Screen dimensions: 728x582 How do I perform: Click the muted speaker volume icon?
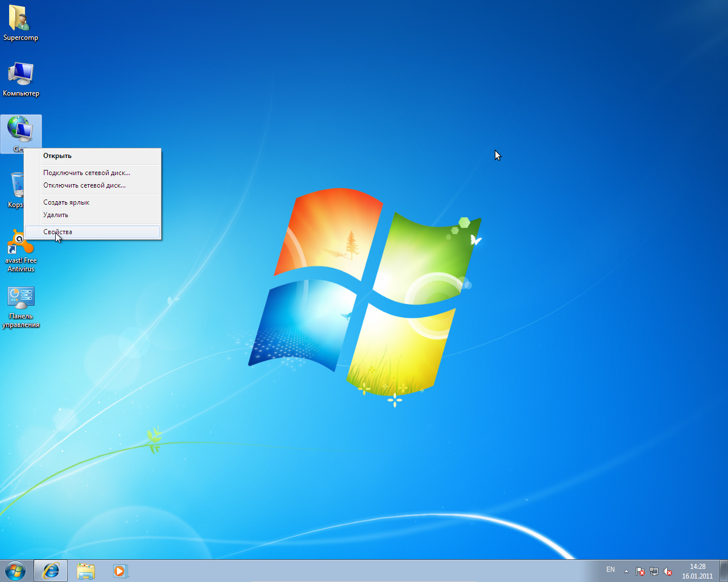click(668, 571)
